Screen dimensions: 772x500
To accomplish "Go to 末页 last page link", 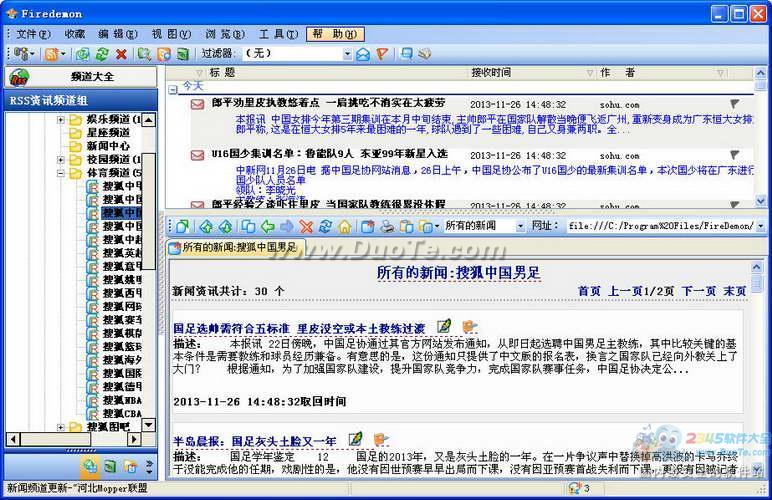I will coord(735,291).
